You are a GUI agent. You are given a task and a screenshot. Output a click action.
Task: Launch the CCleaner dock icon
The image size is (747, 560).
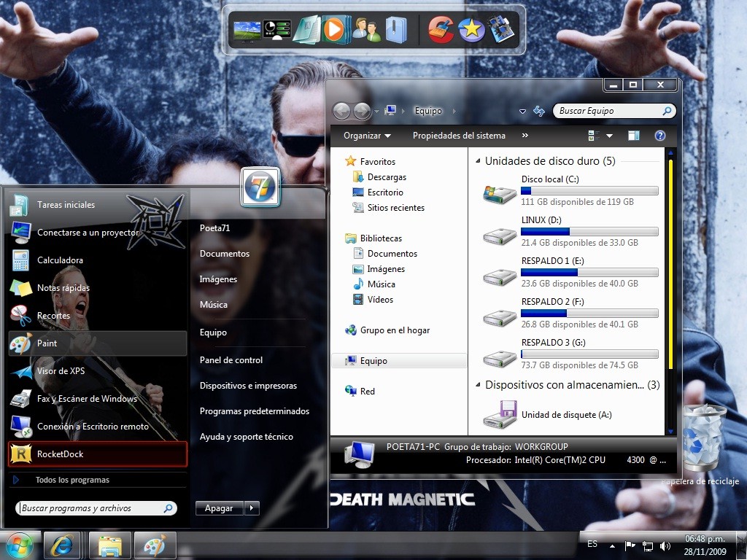click(x=441, y=30)
